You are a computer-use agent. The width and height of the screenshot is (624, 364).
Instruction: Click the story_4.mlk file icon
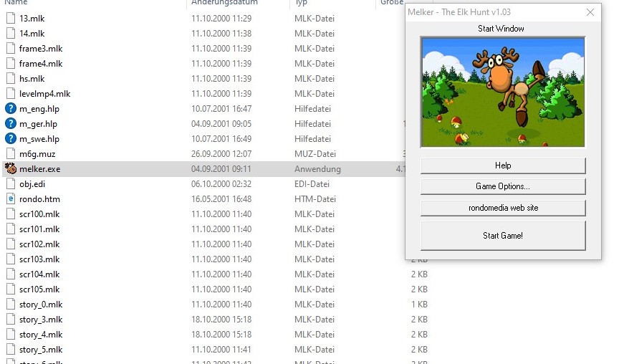tap(11, 335)
